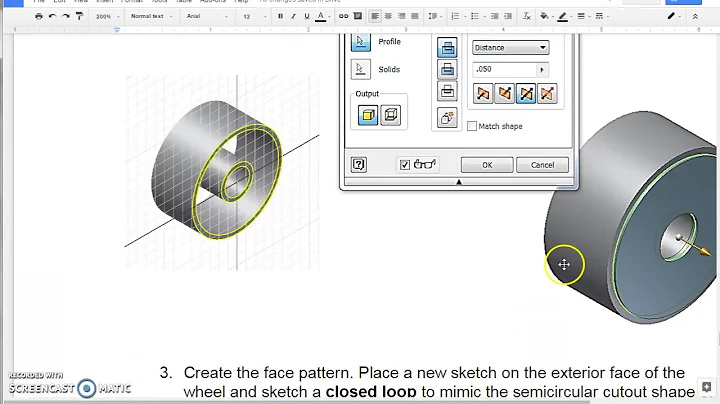Open the Distance extents dropdown
This screenshot has height=404, width=720.
[x=511, y=47]
